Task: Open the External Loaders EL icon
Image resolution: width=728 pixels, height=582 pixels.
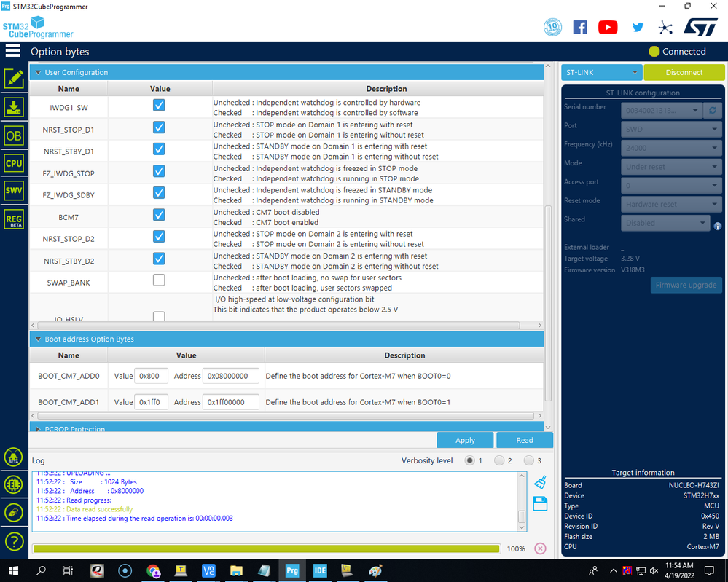Action: [13, 484]
